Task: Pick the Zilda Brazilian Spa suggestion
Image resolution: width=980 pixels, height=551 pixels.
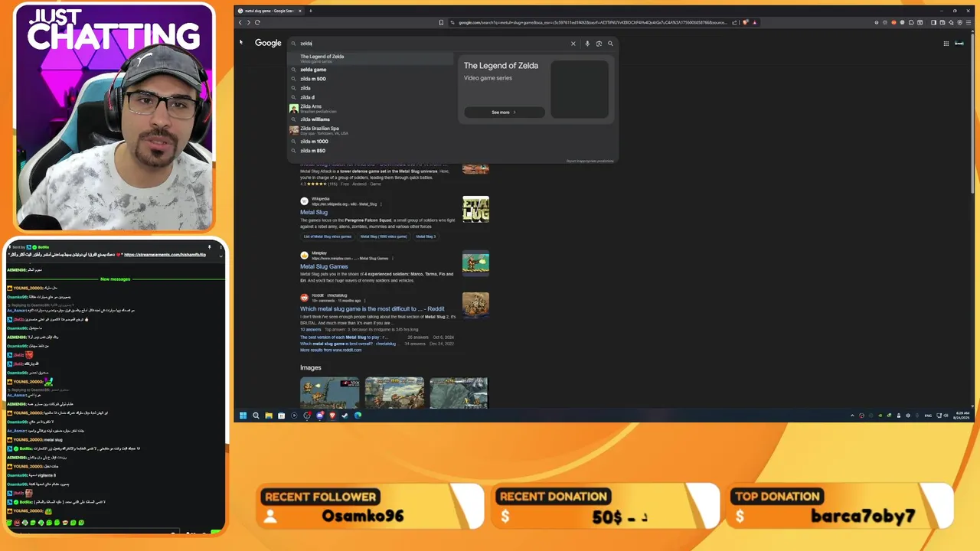Action: click(371, 130)
